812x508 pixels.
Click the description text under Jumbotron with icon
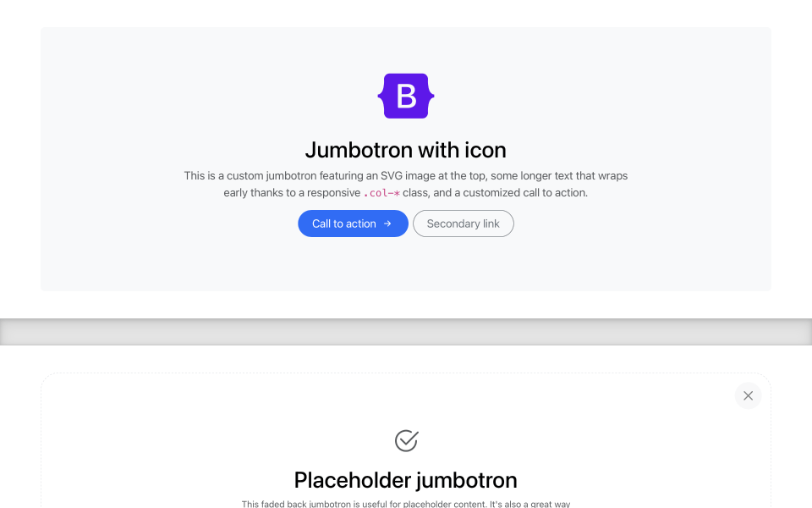click(406, 184)
